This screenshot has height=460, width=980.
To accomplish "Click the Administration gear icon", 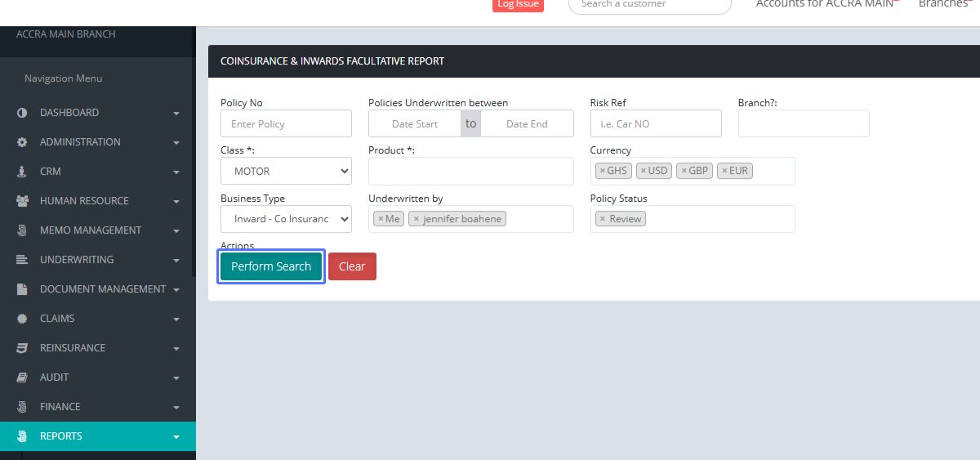I will click(x=22, y=142).
